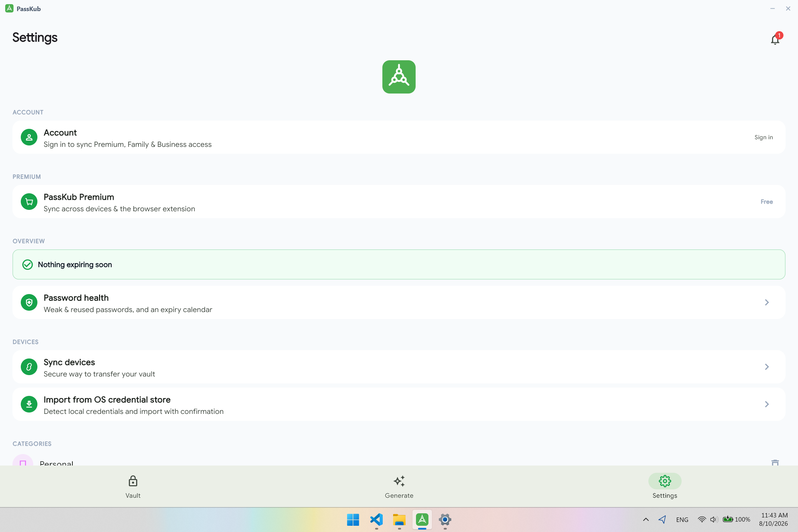Open Visual Studio Code from taskbar
This screenshot has width=798, height=532.
coord(376,520)
